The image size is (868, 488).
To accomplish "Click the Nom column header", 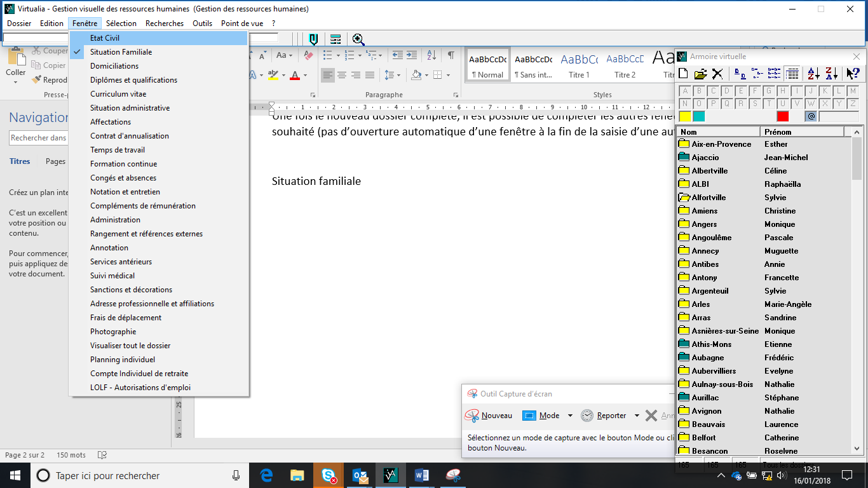I will tap(718, 132).
